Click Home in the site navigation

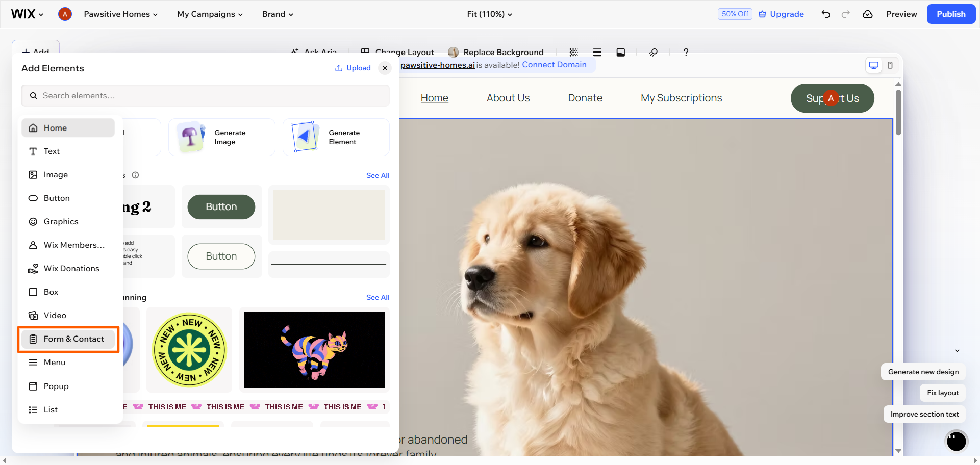[x=435, y=98]
